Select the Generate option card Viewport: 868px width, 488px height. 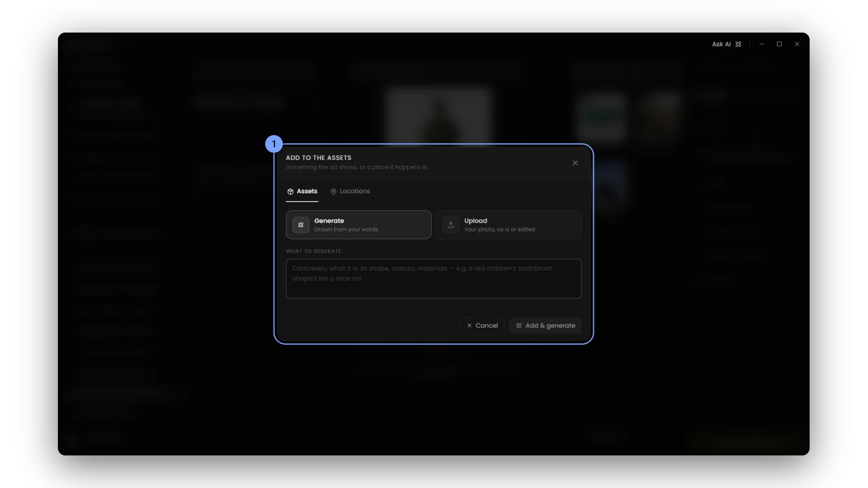359,225
